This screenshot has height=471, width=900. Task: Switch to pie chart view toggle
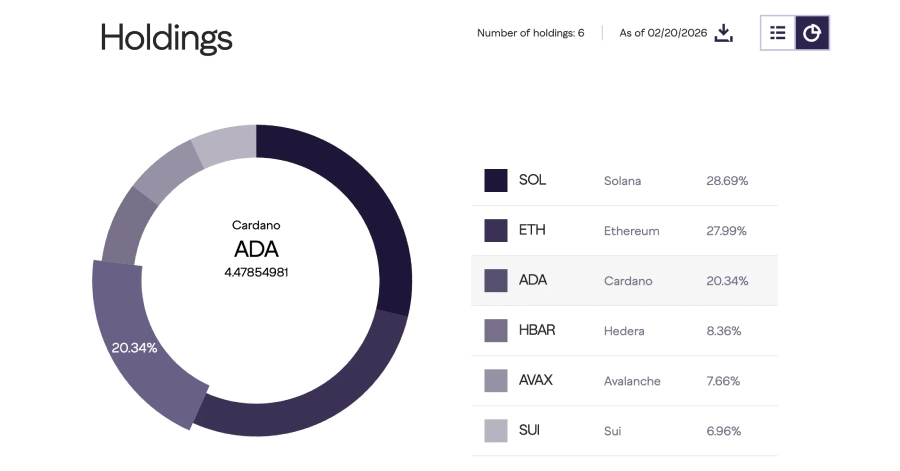click(812, 33)
